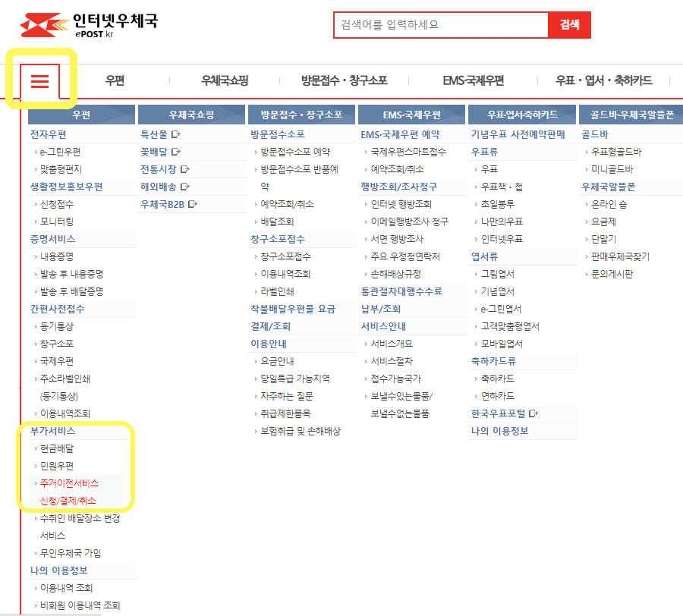Screen dimensions: 683x616
Task: Open 보낼수있는물품/보낼수없는물품 link
Action: [401, 405]
